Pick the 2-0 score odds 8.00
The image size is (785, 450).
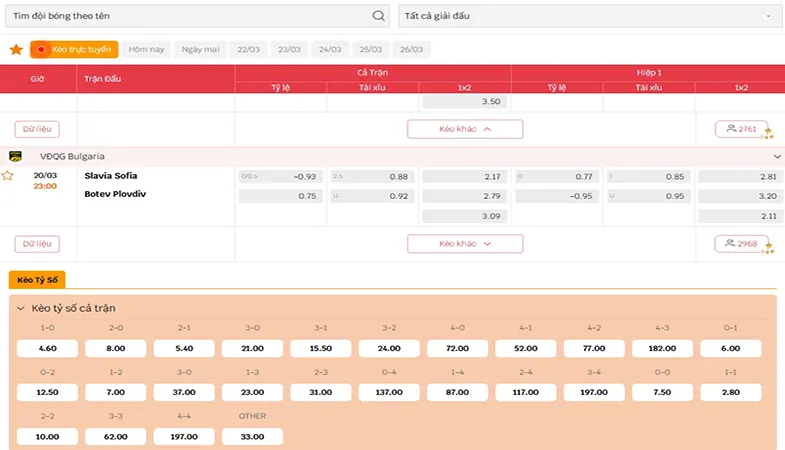coord(116,348)
